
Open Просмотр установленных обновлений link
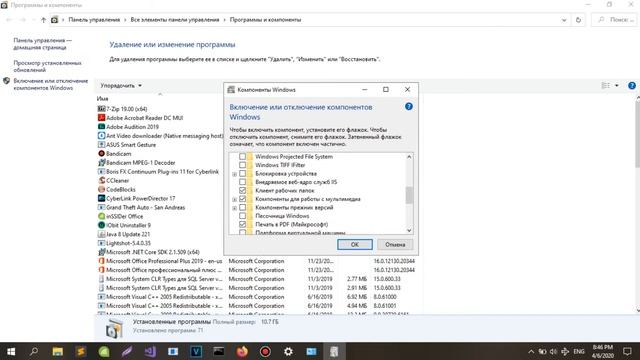click(47, 66)
